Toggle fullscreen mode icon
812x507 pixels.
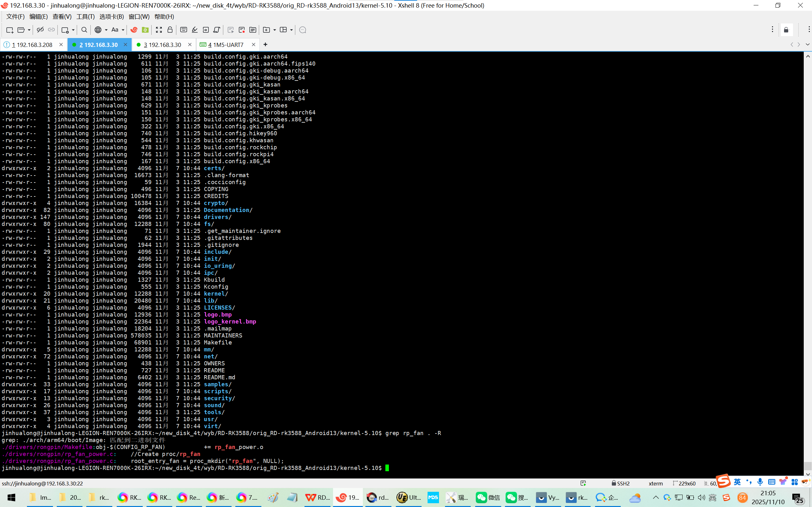pyautogui.click(x=159, y=30)
